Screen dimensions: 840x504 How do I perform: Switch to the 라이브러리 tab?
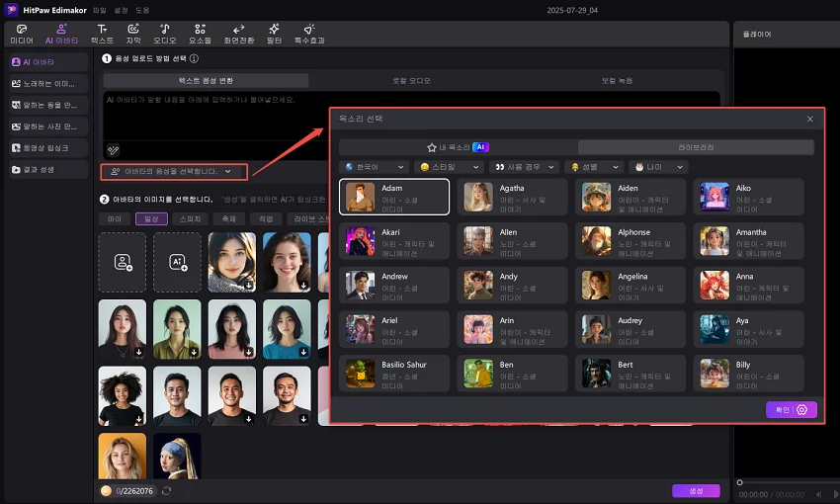697,146
